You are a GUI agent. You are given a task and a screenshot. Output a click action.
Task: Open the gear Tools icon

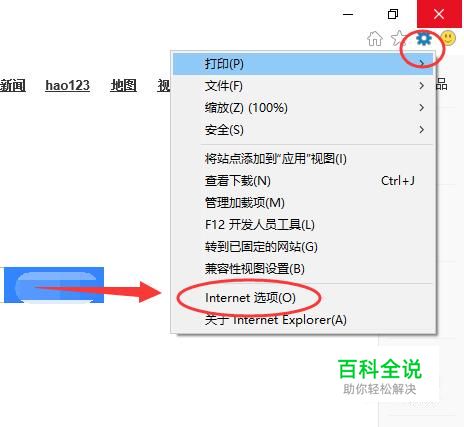[x=424, y=39]
